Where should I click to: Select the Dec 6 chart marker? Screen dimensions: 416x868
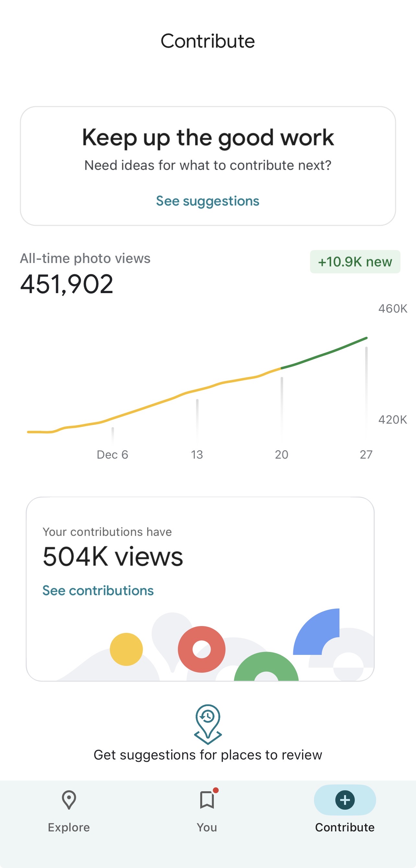[113, 454]
